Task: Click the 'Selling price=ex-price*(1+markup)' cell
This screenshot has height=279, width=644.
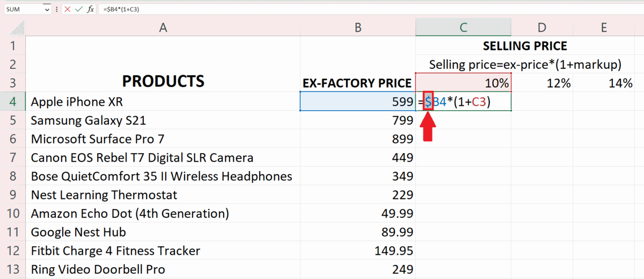Action: click(x=525, y=65)
